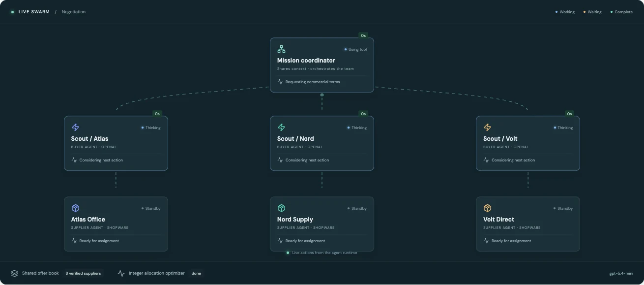The image size is (644, 285).
Task: Click the Waiting legend label
Action: point(595,12)
